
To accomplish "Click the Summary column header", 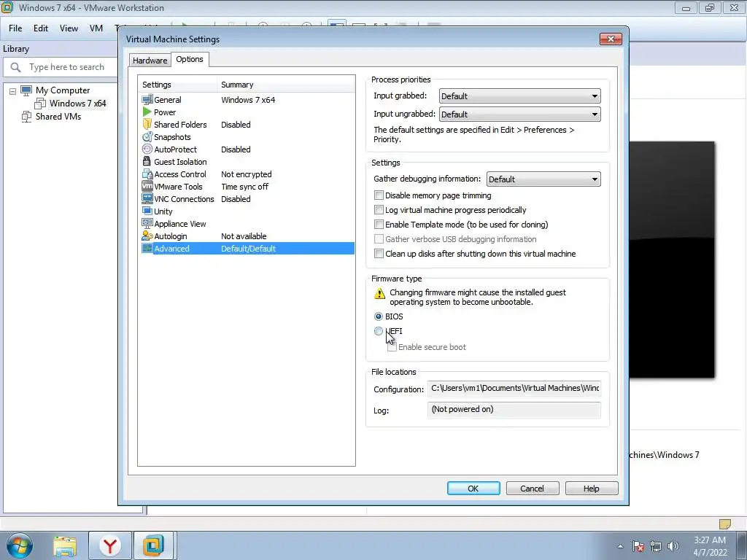I will point(286,85).
